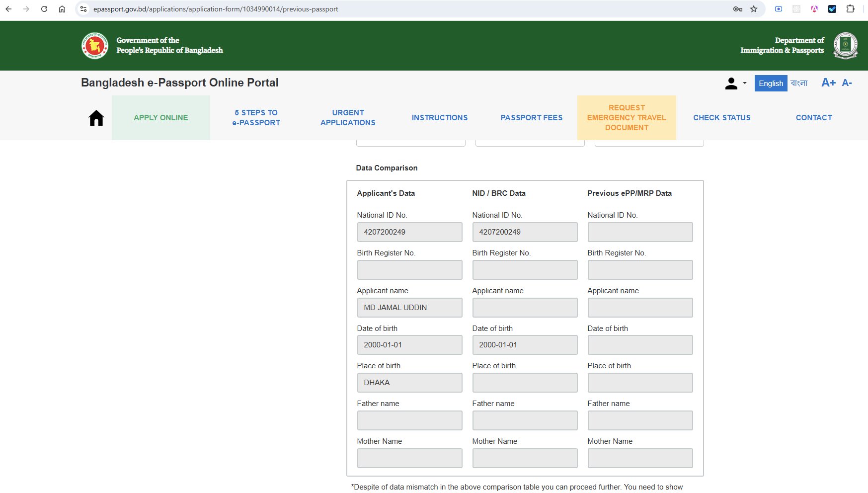Click the Bangladesh government emblem logo
This screenshot has height=493, width=868.
(95, 46)
